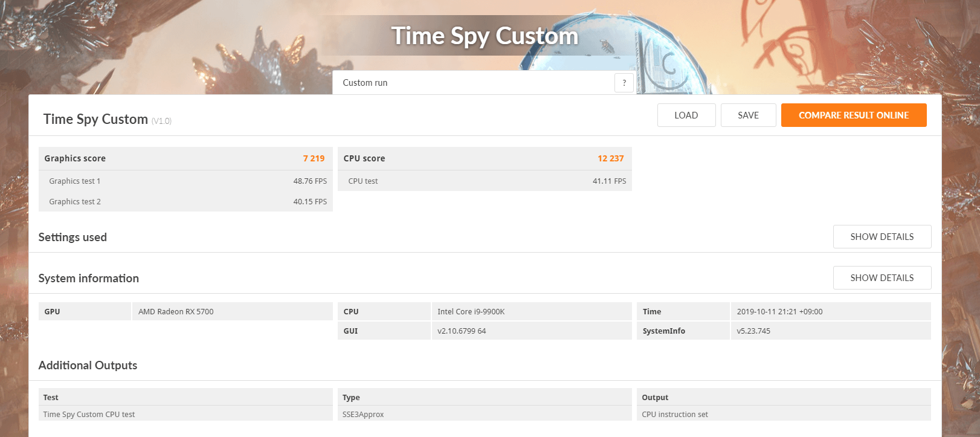Click the Additional Outputs heading

pos(88,365)
